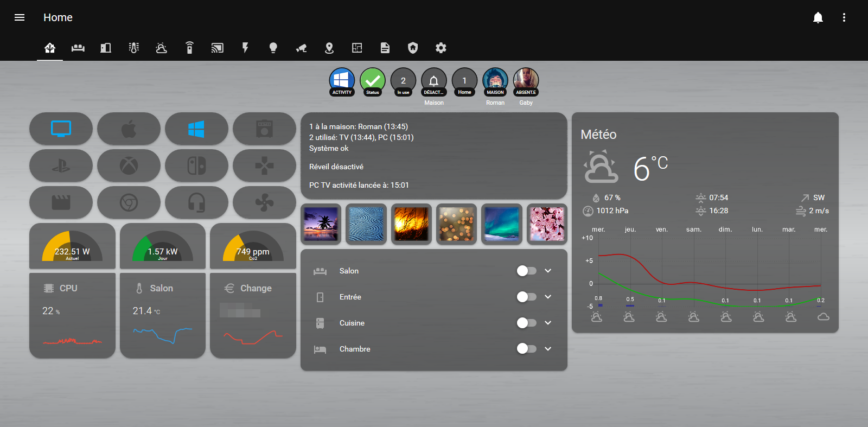Image resolution: width=868 pixels, height=427 pixels.
Task: Open the 749 ppm Co2 gauge
Action: 253,246
